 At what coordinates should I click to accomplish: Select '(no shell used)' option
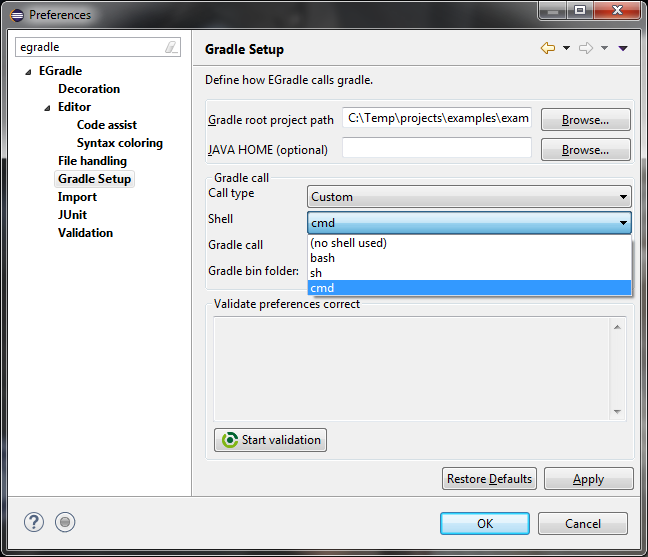(x=469, y=243)
